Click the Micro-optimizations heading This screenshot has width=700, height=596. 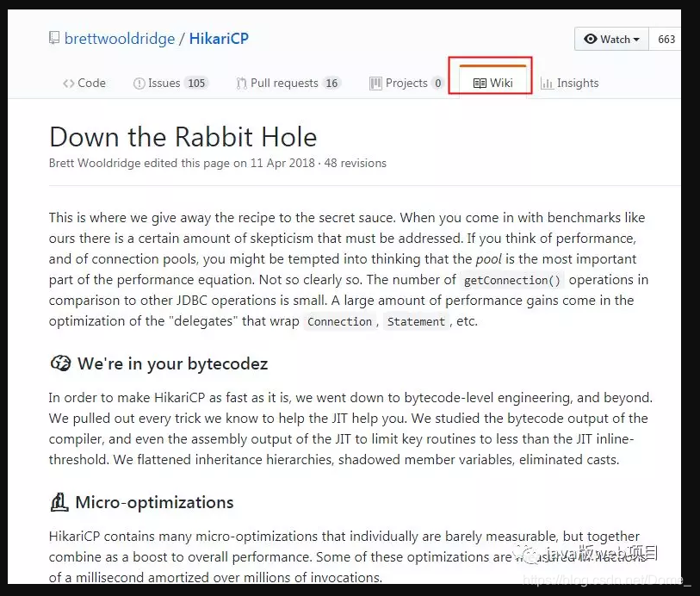(x=154, y=503)
